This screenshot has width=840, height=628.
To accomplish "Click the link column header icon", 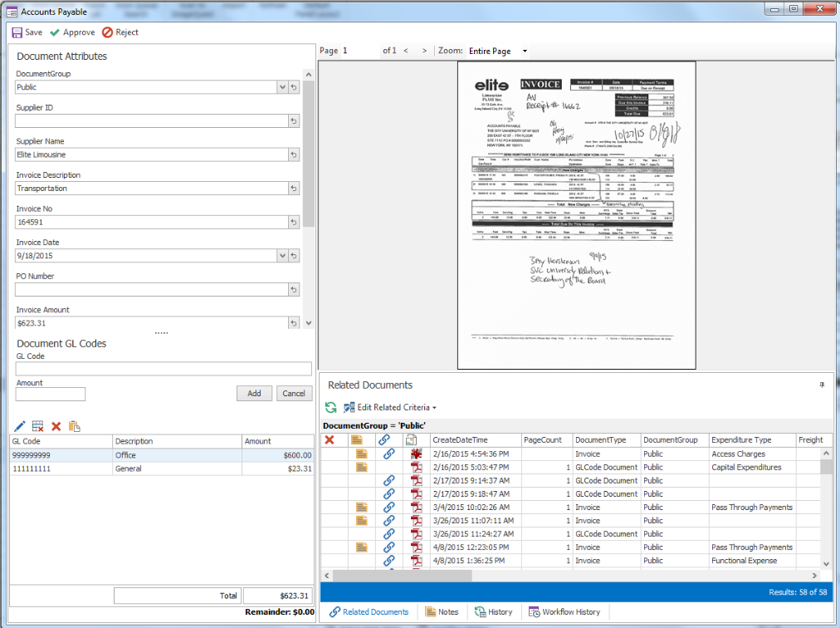I will [x=384, y=439].
